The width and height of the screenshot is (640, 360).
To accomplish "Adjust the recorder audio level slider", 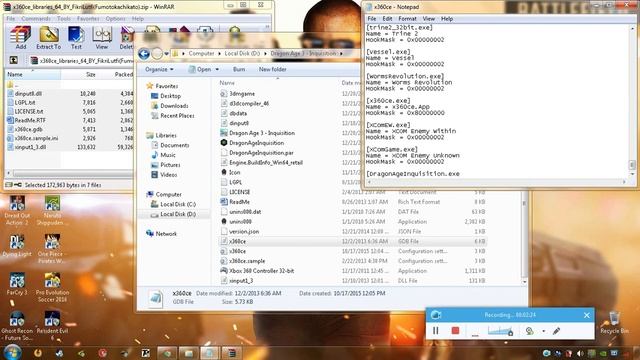I will coord(500,331).
